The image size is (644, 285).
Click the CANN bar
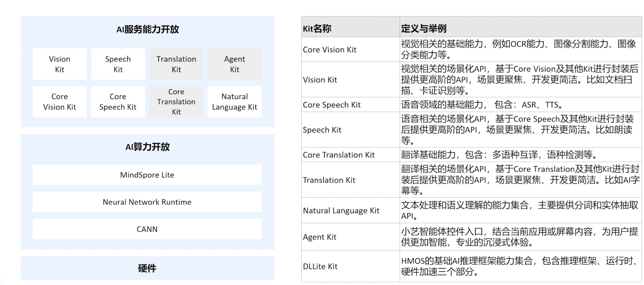pos(147,229)
